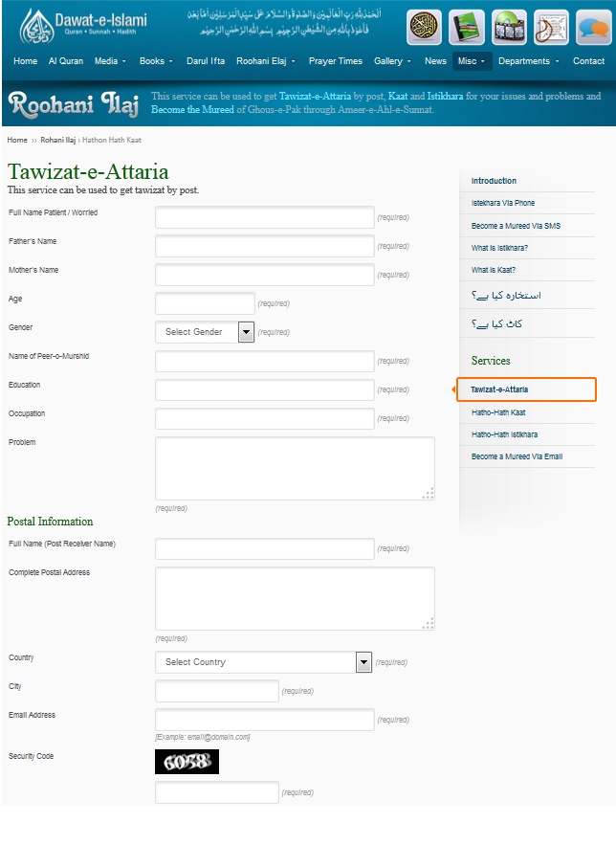Focus the Education field
The width and height of the screenshot is (616, 867).
pos(265,389)
